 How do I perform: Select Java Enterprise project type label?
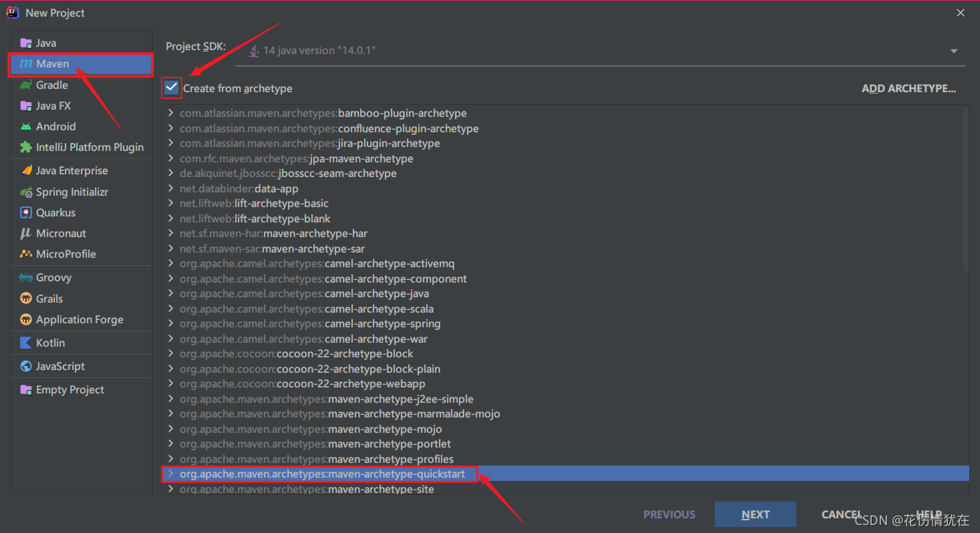pos(72,170)
